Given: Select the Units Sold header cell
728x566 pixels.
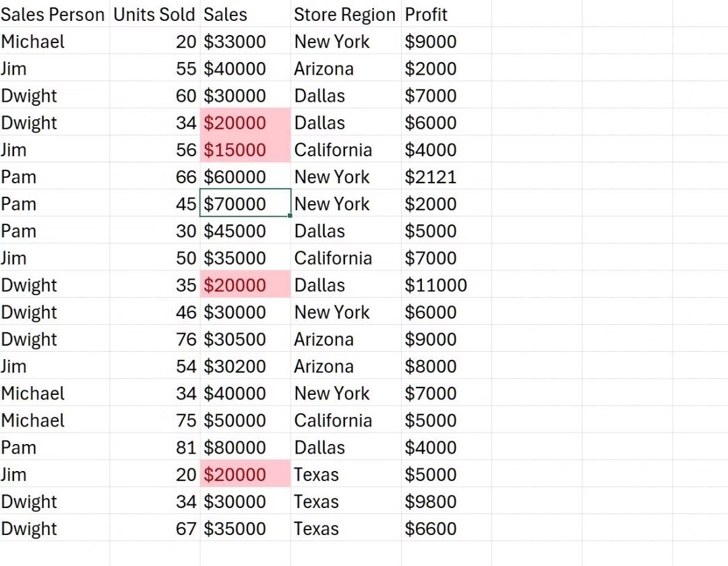Looking at the screenshot, I should (154, 15).
